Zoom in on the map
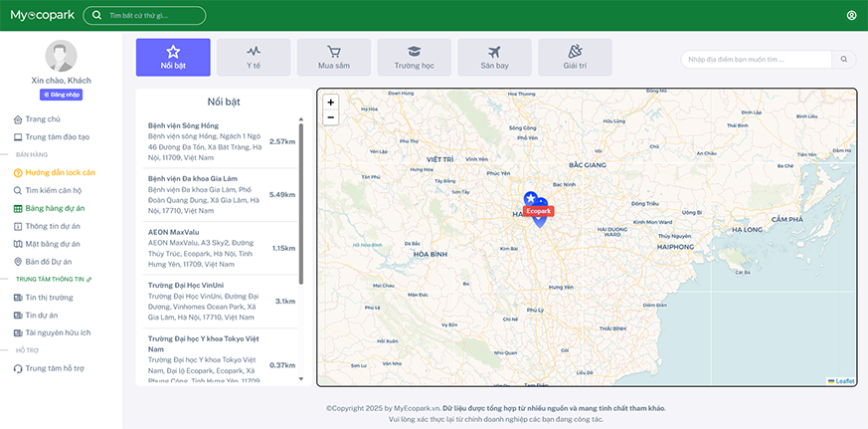Viewport: 868px width, 429px height. click(x=330, y=102)
